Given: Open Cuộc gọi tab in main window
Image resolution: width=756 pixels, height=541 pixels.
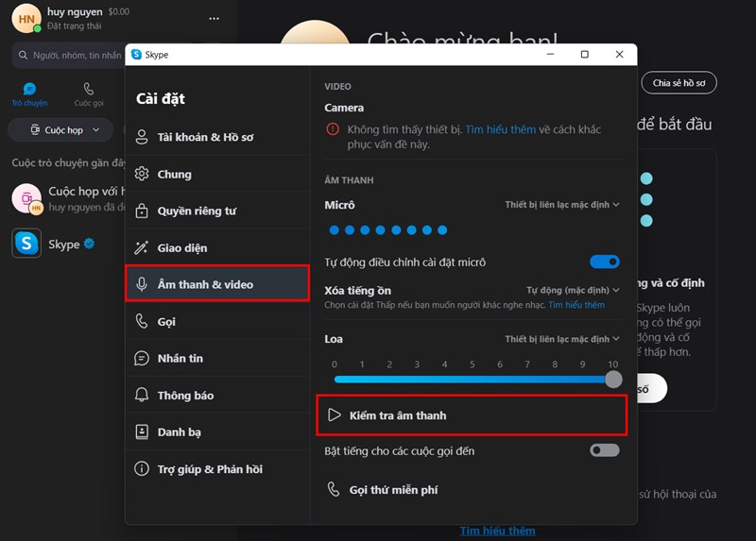Looking at the screenshot, I should pos(89,94).
